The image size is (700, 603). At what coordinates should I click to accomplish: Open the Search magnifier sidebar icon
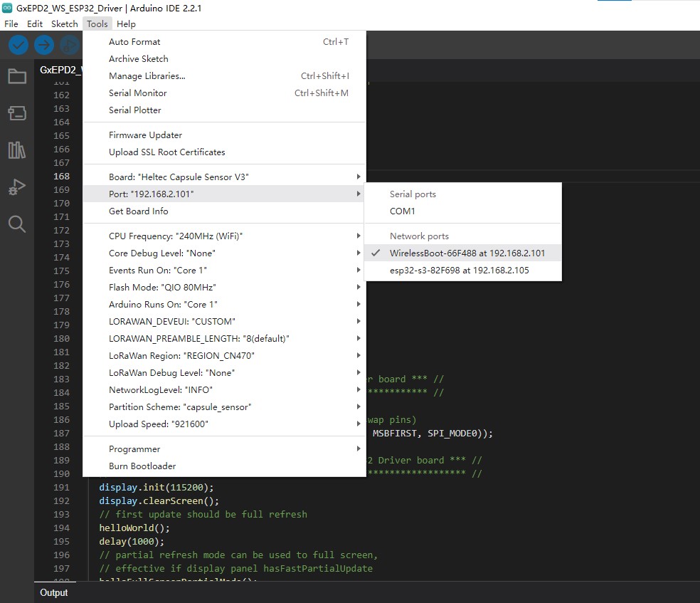[x=17, y=224]
